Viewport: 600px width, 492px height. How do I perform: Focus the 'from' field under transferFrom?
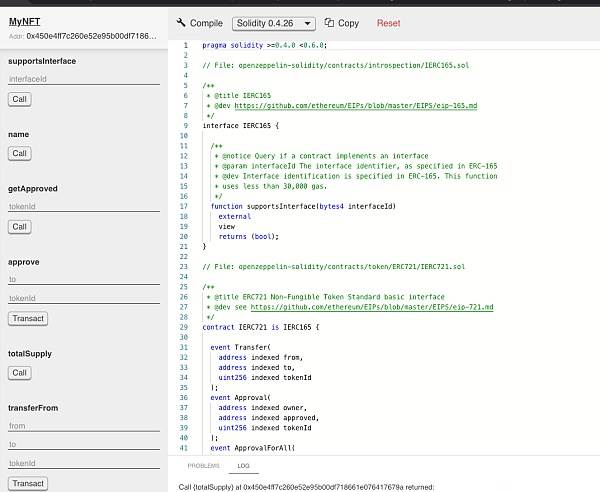point(84,426)
